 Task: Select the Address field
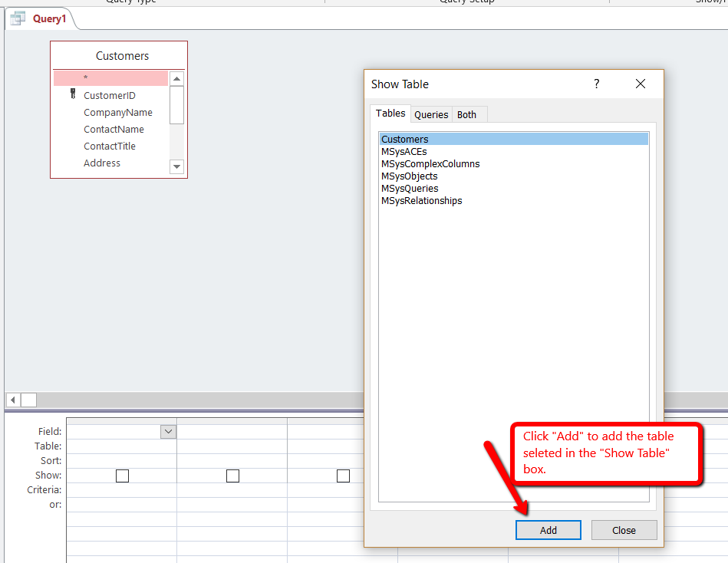(x=102, y=163)
